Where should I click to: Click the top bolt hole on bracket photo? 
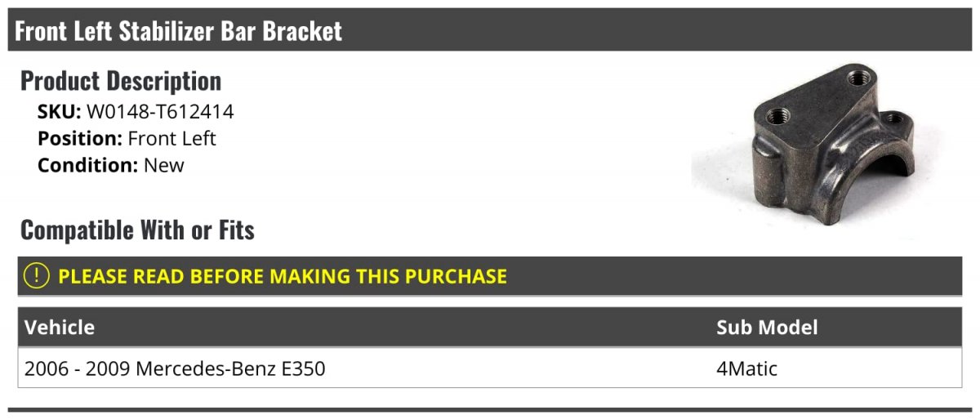click(x=857, y=78)
